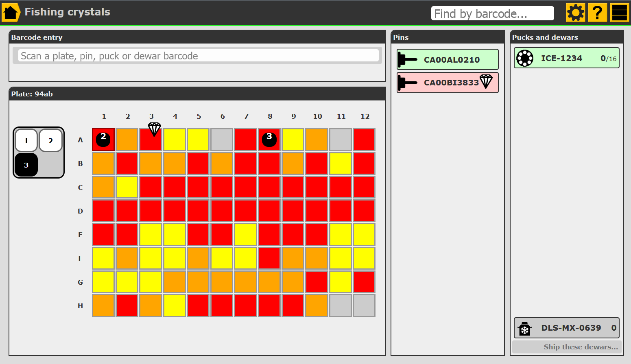The width and height of the screenshot is (631, 364).
Task: Select drop 2 in the well selector
Action: 51,141
